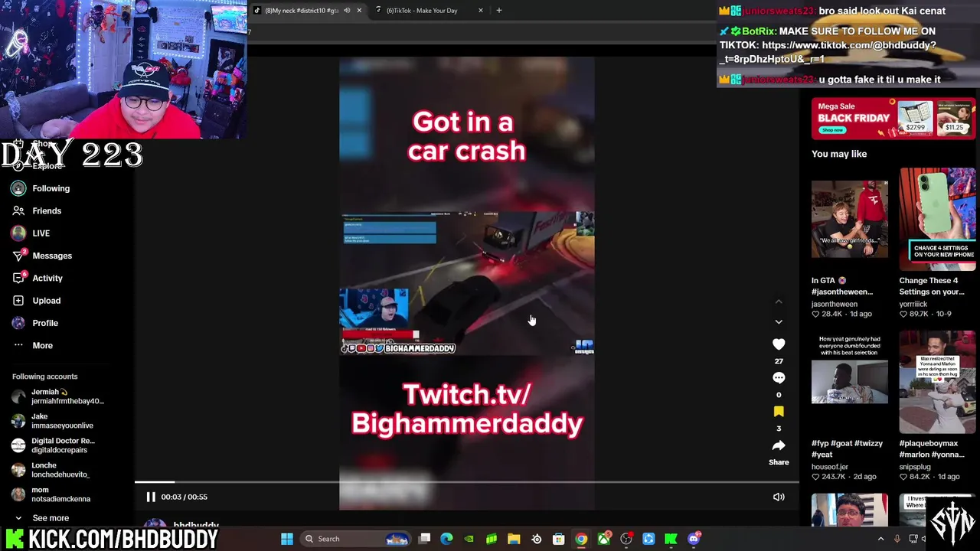Close the TikTok - Make Your Day tab
This screenshot has height=551, width=980.
481,11
